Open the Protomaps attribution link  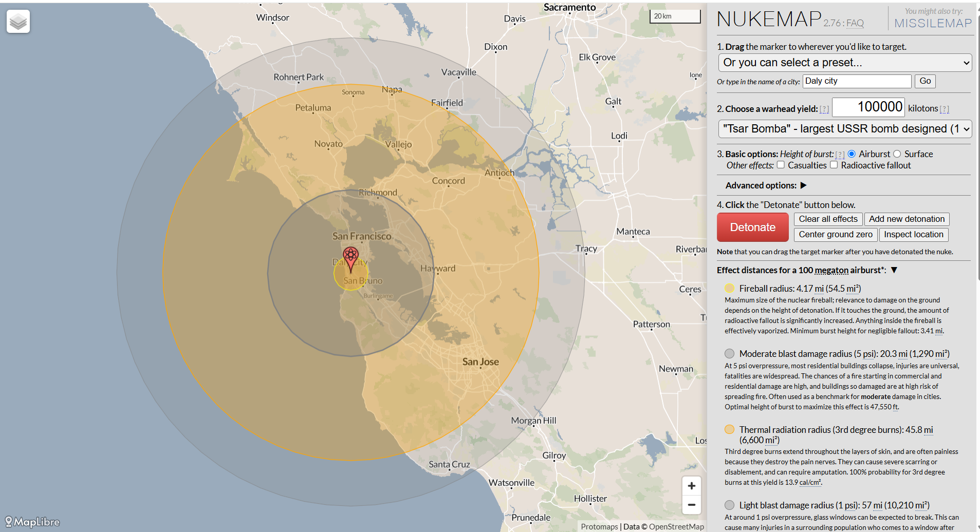pos(599,526)
